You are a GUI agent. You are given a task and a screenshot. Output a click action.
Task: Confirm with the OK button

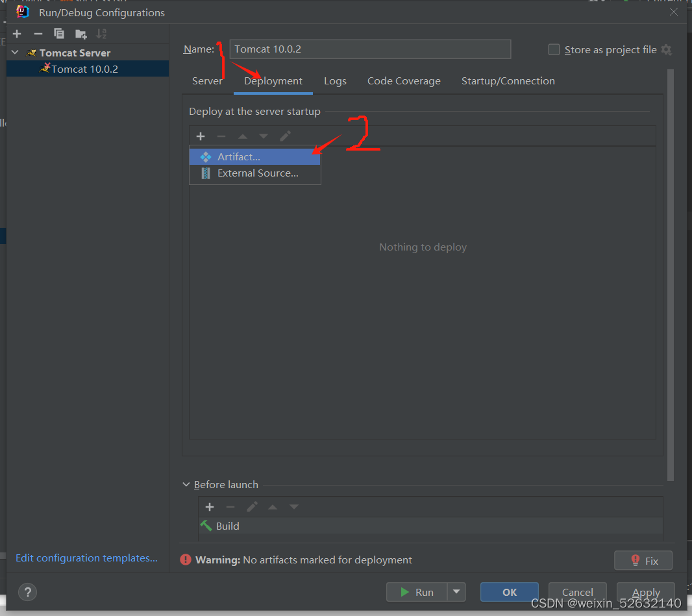pyautogui.click(x=510, y=592)
